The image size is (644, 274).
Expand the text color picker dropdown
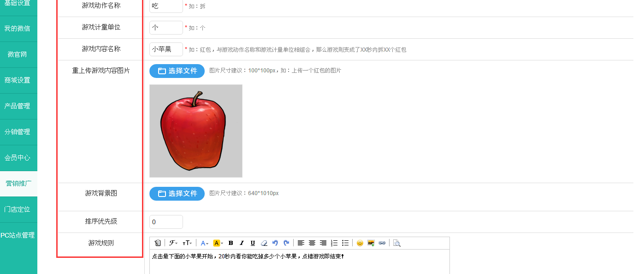tap(204, 243)
